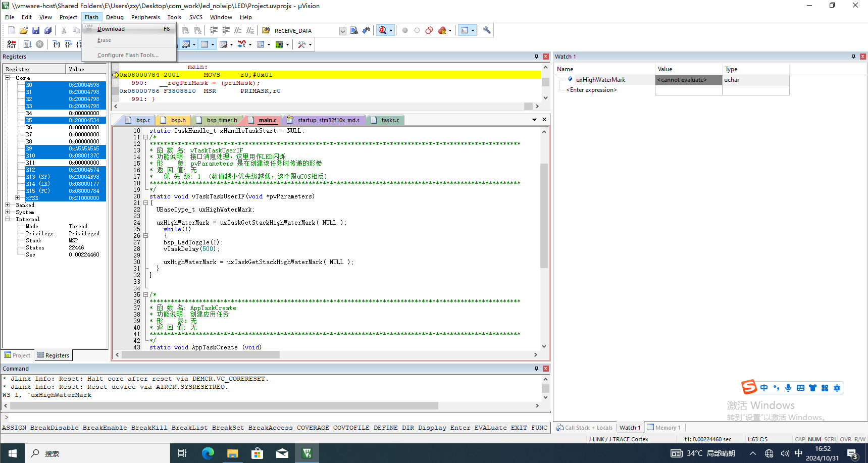Open the Debug menu

click(x=115, y=17)
